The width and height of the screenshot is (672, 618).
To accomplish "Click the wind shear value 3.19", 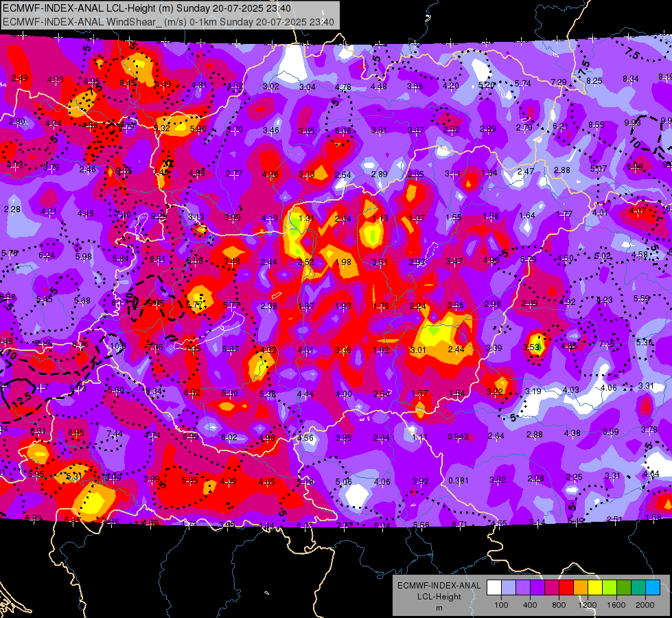I will [x=533, y=391].
